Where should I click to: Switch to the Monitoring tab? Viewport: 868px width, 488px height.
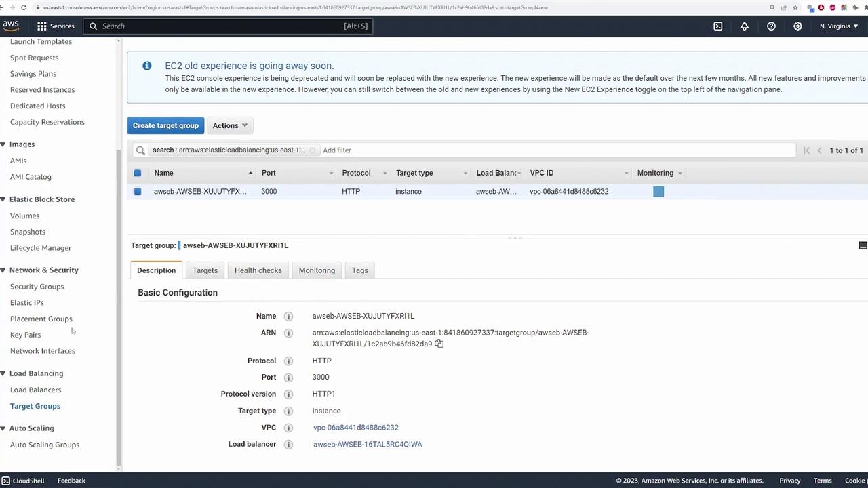317,270
